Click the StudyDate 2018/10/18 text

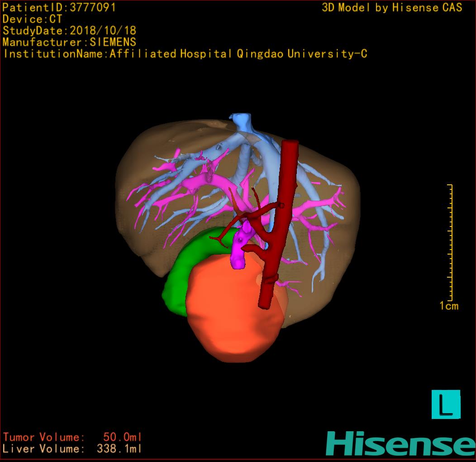[69, 31]
